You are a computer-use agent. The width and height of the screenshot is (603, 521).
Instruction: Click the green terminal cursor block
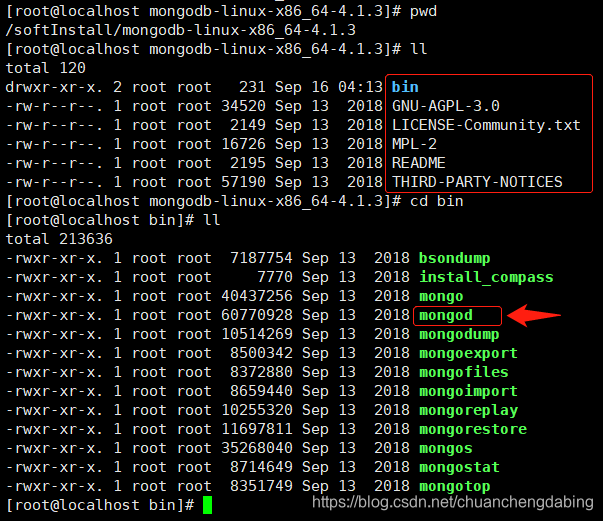(208, 505)
